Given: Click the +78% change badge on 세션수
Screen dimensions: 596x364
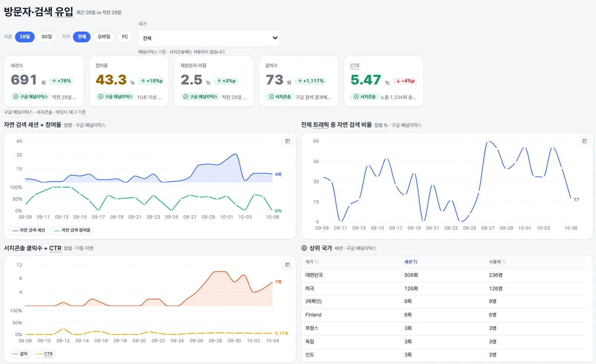Looking at the screenshot, I should pos(61,81).
